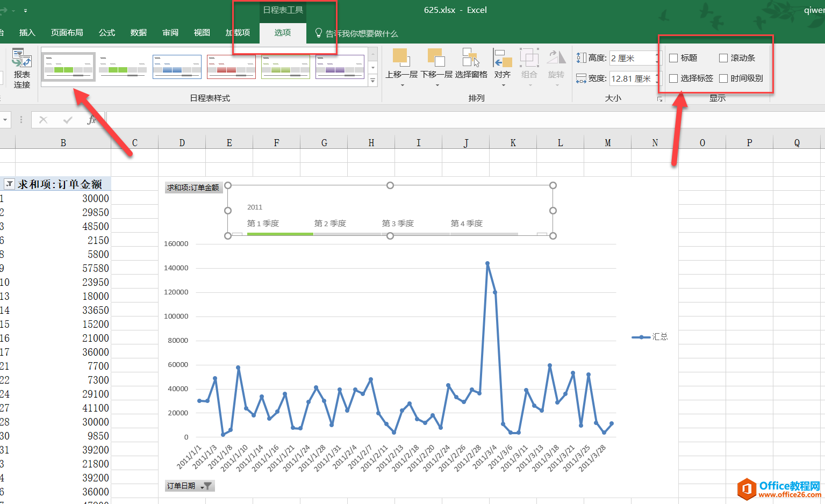Open the 选择窗格 (Selection Pane)
The height and width of the screenshot is (504, 825).
point(471,58)
